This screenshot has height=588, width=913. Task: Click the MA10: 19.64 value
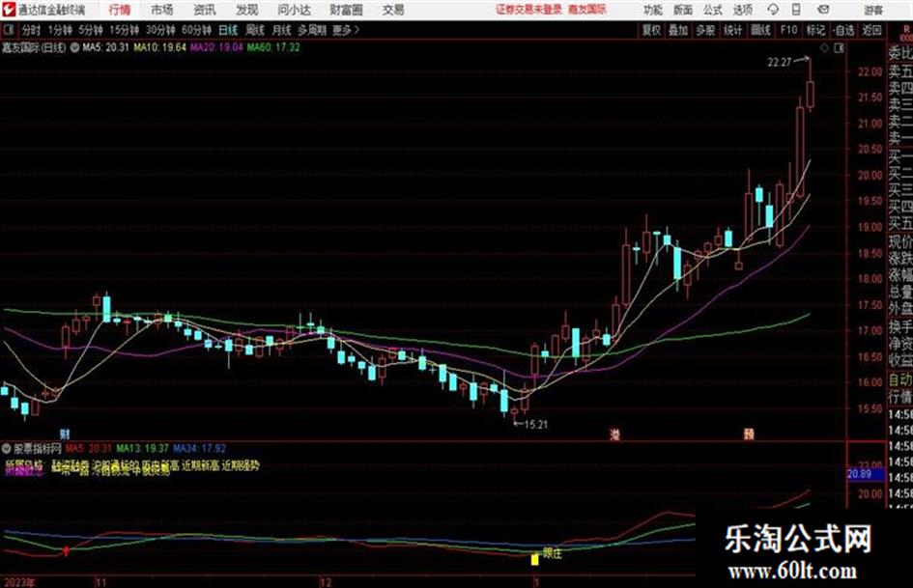(x=160, y=47)
